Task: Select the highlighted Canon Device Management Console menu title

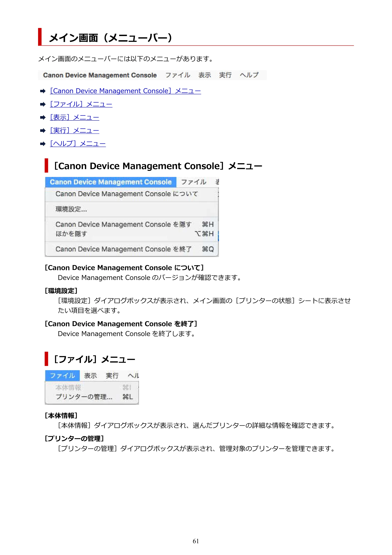Action: point(111,182)
